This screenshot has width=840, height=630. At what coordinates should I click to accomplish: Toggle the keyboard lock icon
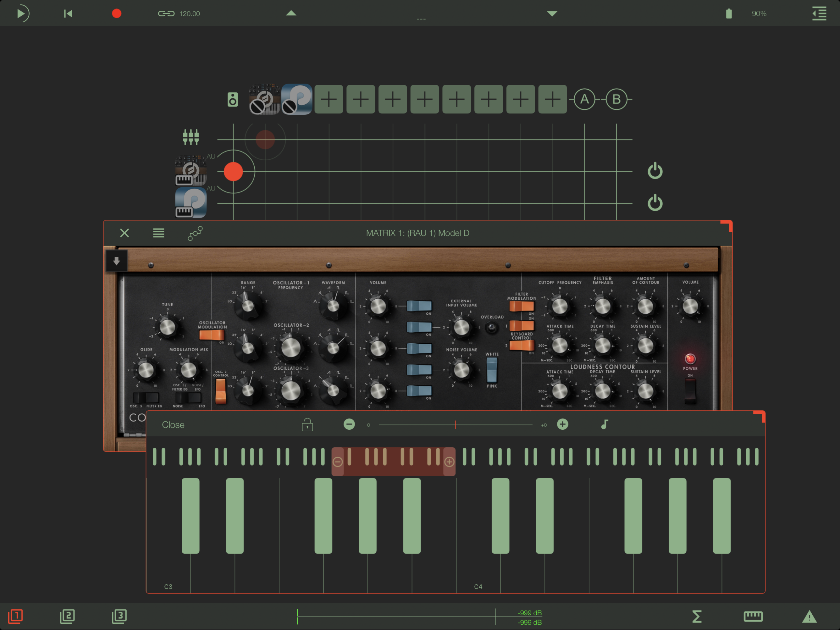(307, 424)
